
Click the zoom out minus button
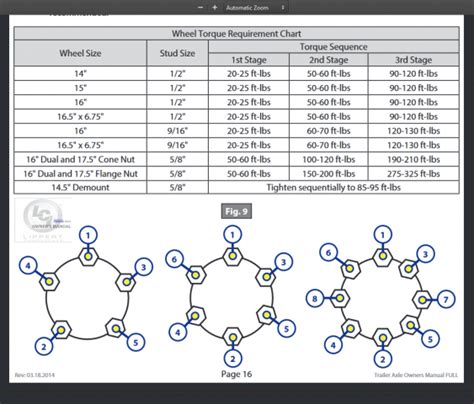pos(200,7)
